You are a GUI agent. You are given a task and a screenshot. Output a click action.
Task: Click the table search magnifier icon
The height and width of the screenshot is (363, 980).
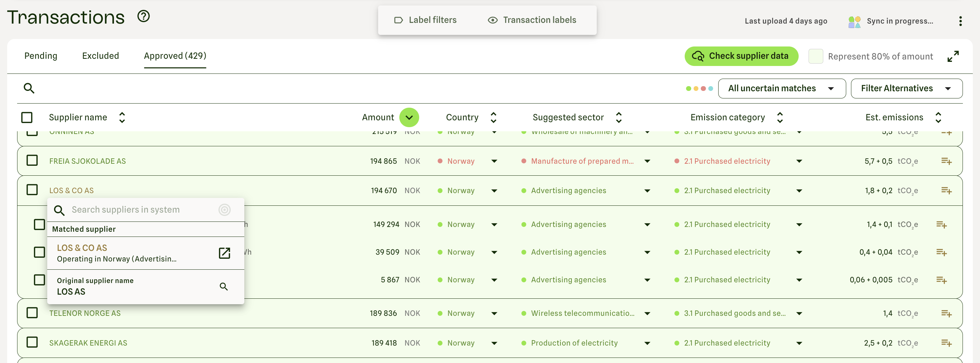click(x=29, y=88)
